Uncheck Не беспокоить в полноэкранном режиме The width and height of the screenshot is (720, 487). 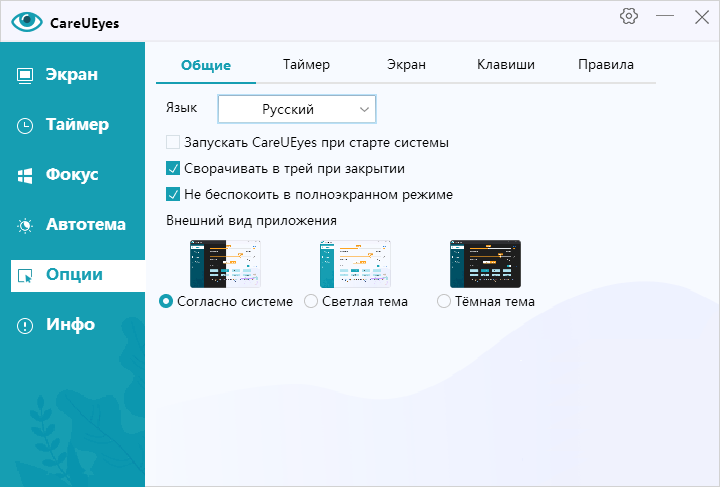(x=173, y=195)
